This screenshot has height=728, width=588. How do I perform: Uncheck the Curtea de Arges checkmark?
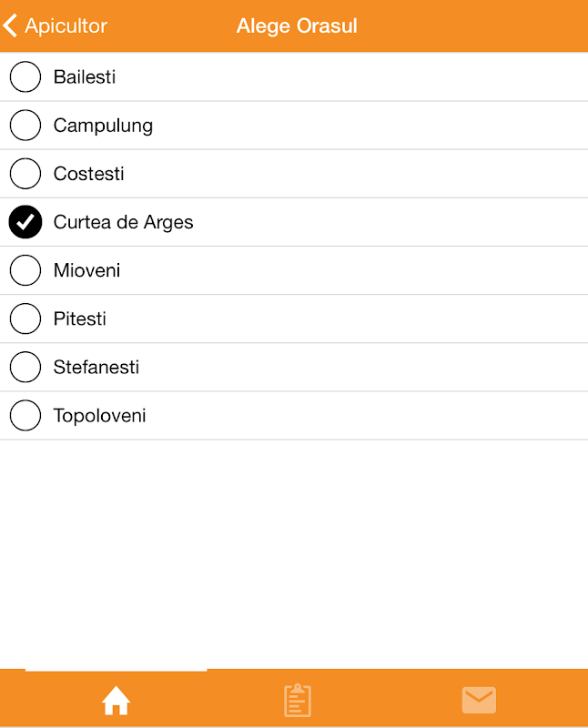pyautogui.click(x=25, y=222)
